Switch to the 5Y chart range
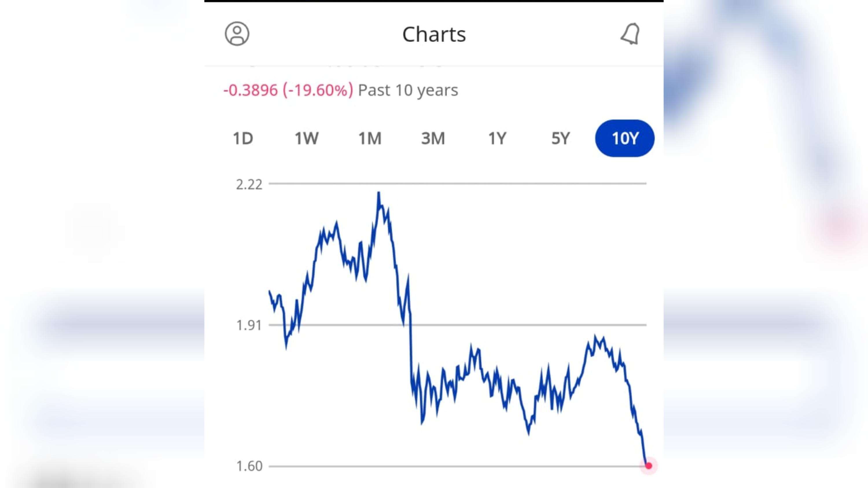This screenshot has height=488, width=868. 561,139
